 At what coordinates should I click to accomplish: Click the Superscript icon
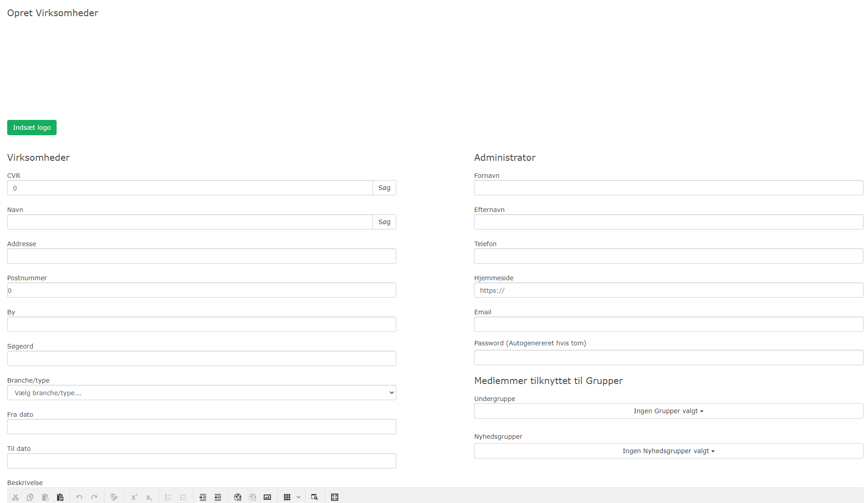pos(134,497)
